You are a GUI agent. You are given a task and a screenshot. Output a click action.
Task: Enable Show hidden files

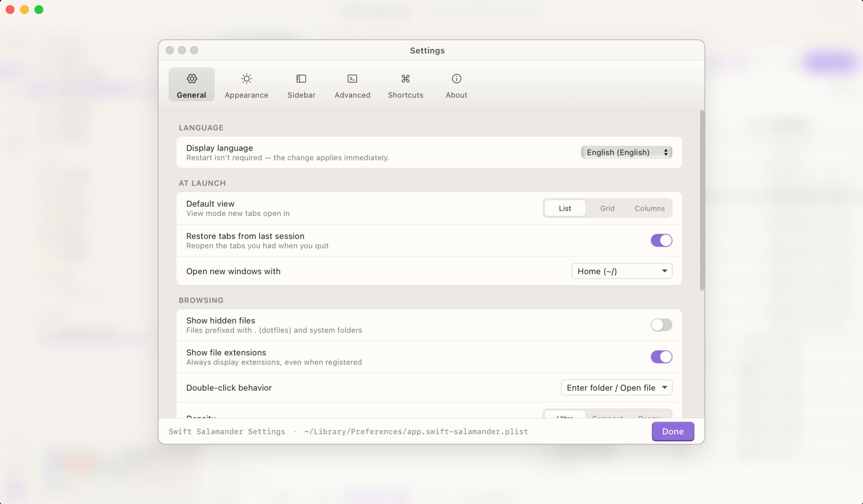pos(661,325)
